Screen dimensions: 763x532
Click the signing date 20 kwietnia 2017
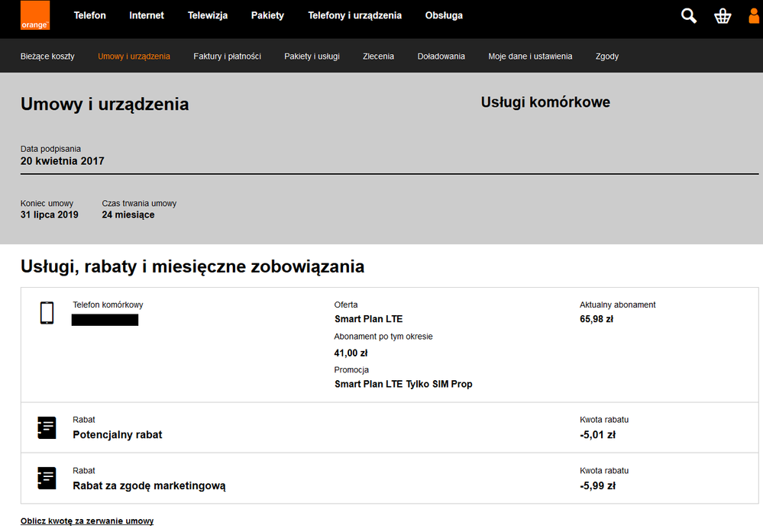point(63,161)
